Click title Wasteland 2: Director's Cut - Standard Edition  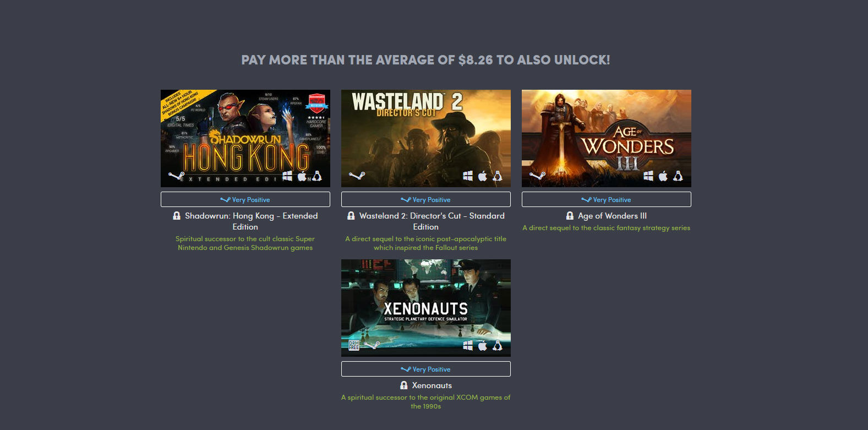point(432,221)
